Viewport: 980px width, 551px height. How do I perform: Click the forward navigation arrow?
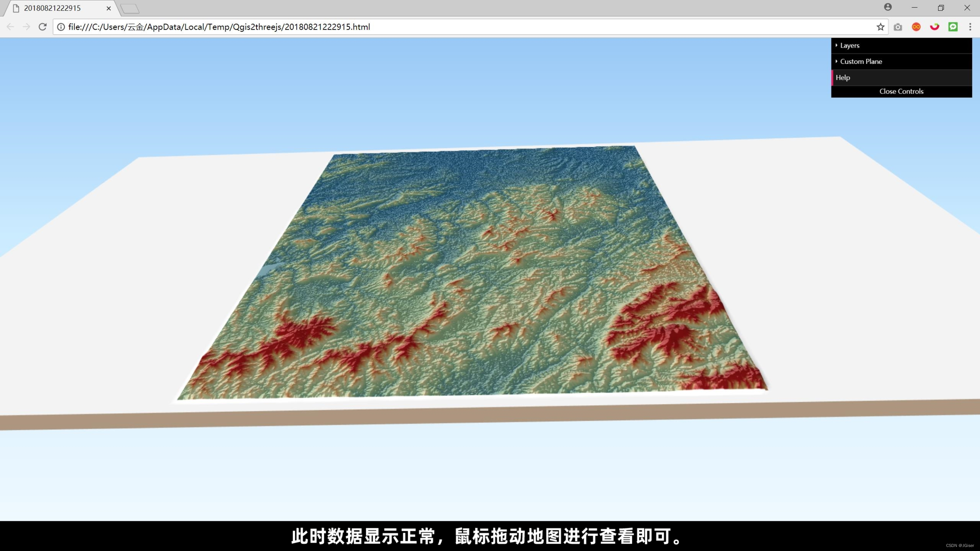(26, 26)
